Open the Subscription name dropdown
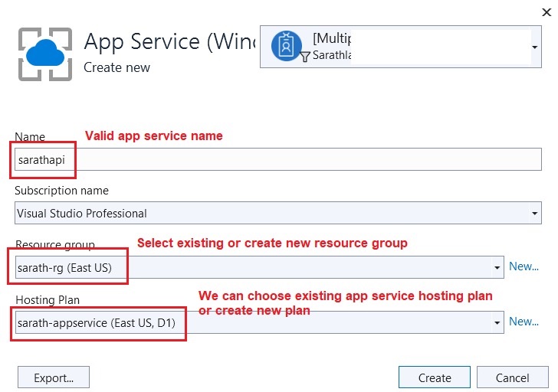The width and height of the screenshot is (558, 392). pos(278,213)
